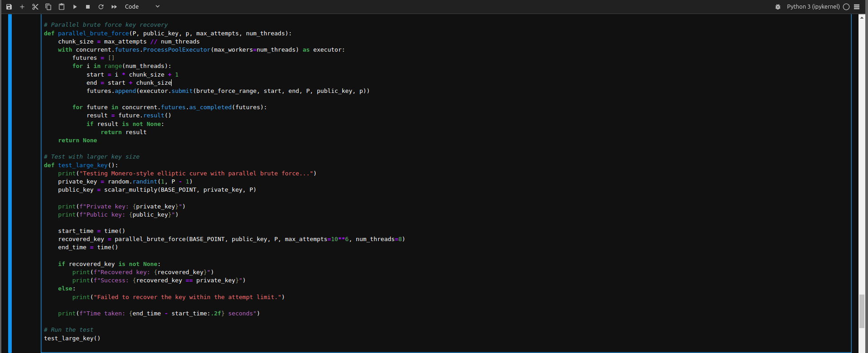Paste the cell from the clipboard
The width and height of the screenshot is (868, 353).
62,7
